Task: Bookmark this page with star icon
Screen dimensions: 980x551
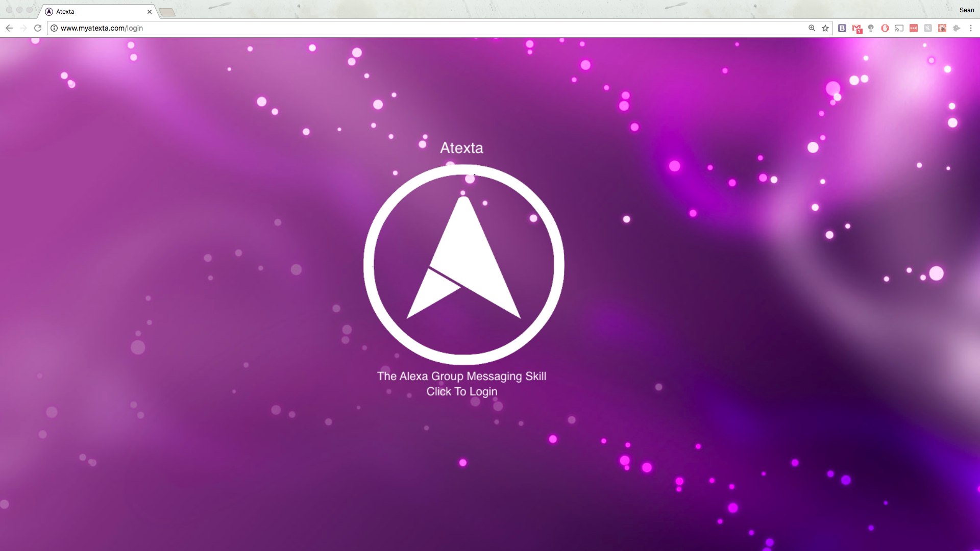Action: [x=825, y=28]
